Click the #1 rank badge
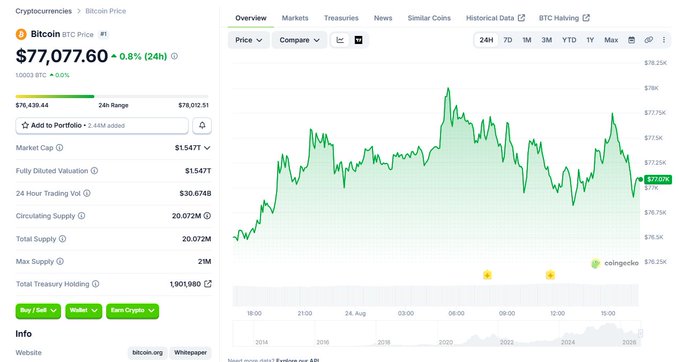The height and width of the screenshot is (362, 679). pos(103,34)
